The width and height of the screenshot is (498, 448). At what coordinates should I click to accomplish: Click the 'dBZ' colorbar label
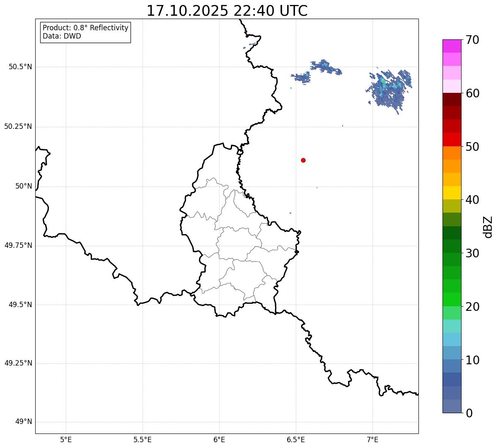click(488, 226)
